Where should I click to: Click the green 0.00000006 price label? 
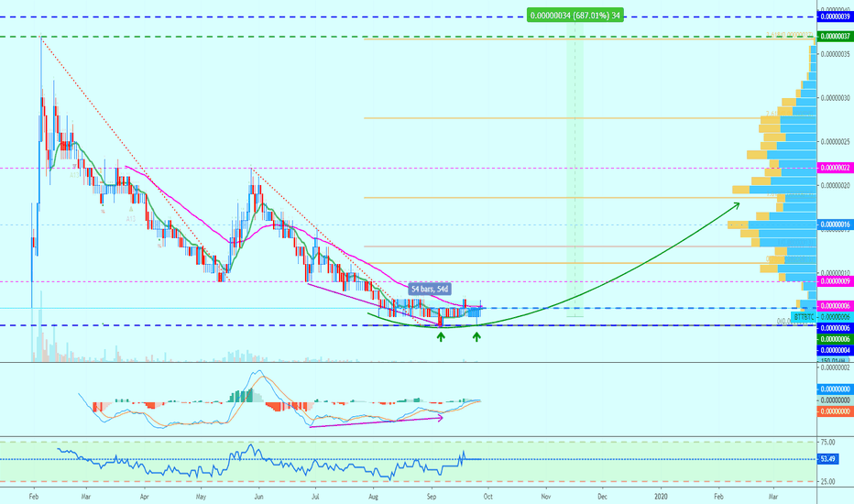click(835, 339)
